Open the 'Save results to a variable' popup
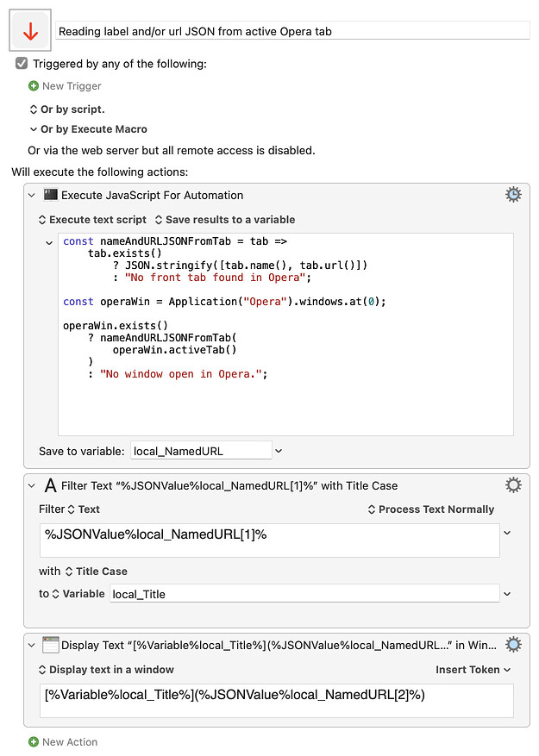This screenshot has width=539, height=756. click(224, 220)
